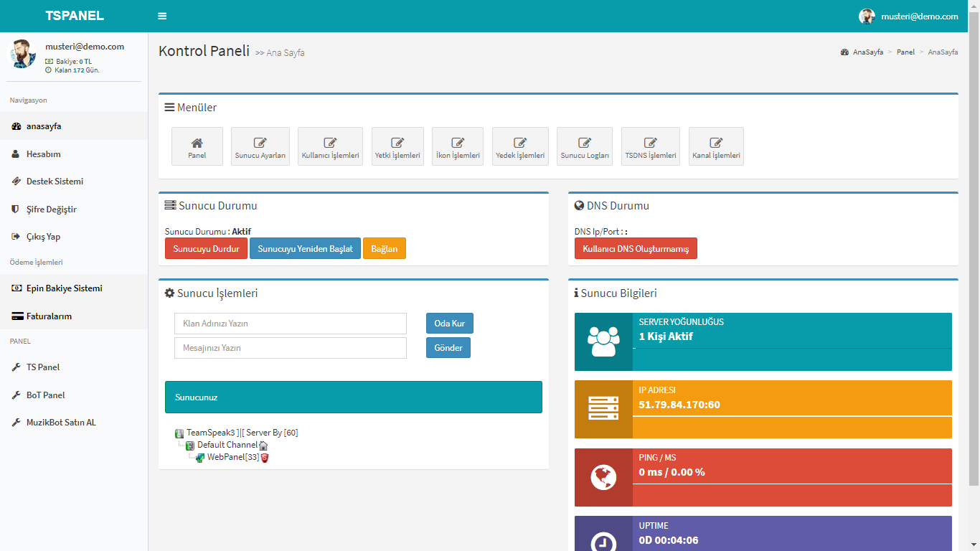Click the uptime value 0D 00:04:06
This screenshot has height=551, width=980.
[x=669, y=540]
